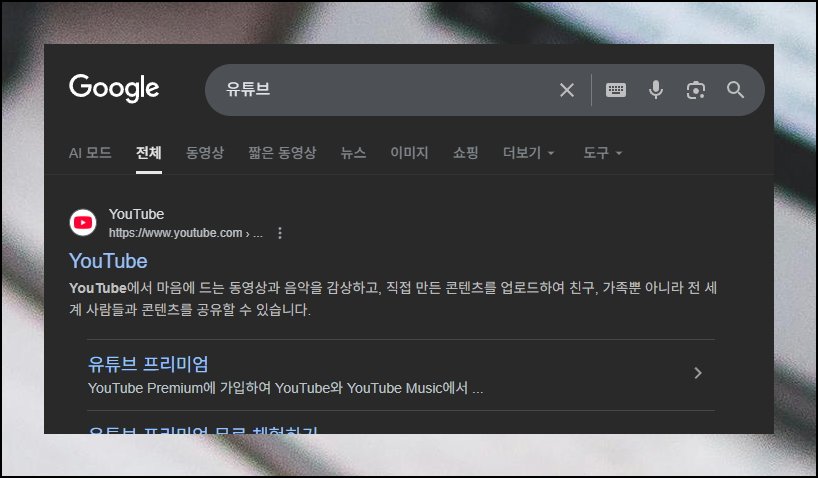The height and width of the screenshot is (478, 818).
Task: Open the 유튜브 프리미엄 sitelink
Action: pyautogui.click(x=148, y=364)
